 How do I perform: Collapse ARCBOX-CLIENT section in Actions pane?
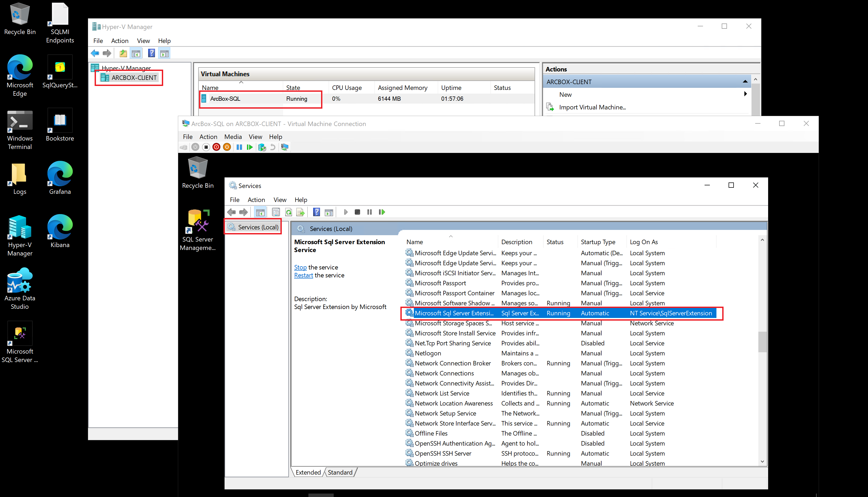tap(745, 81)
